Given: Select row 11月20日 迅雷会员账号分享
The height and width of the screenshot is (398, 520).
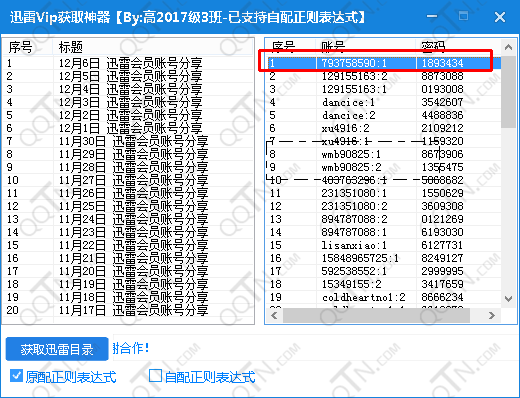Looking at the screenshot, I should [128, 271].
